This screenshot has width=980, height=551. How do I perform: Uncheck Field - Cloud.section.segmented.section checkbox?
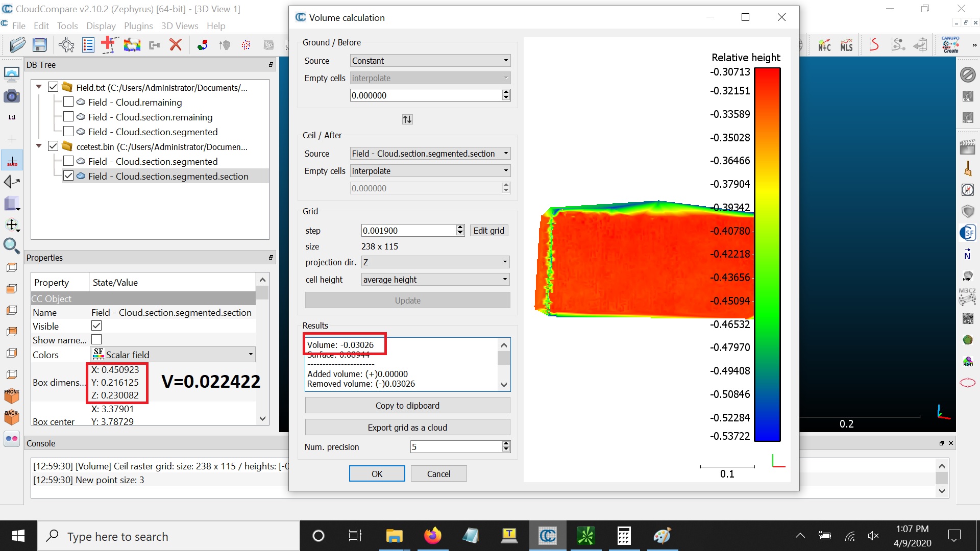(68, 176)
